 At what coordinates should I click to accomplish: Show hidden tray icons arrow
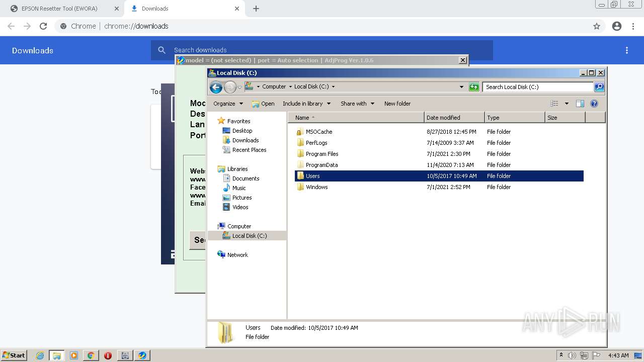(561, 355)
